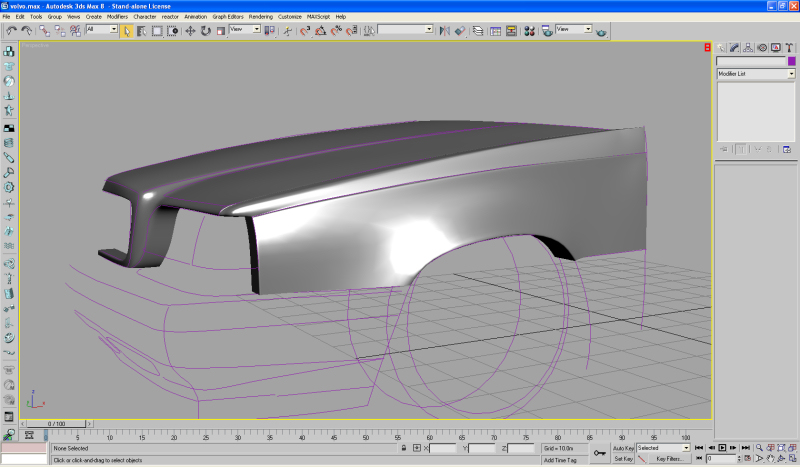Open the Graph Editors menu
The height and width of the screenshot is (467, 800).
click(228, 17)
